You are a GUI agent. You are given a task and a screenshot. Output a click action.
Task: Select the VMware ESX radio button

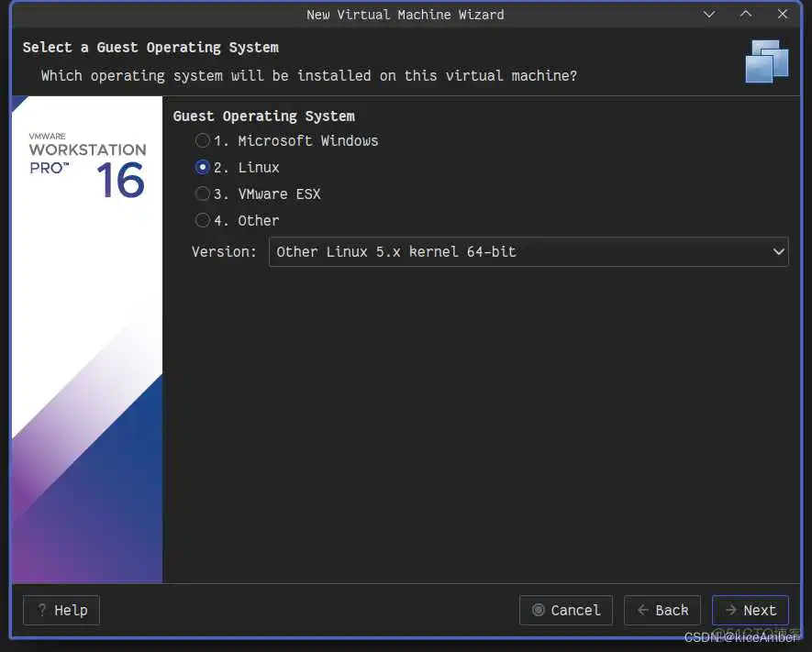202,193
